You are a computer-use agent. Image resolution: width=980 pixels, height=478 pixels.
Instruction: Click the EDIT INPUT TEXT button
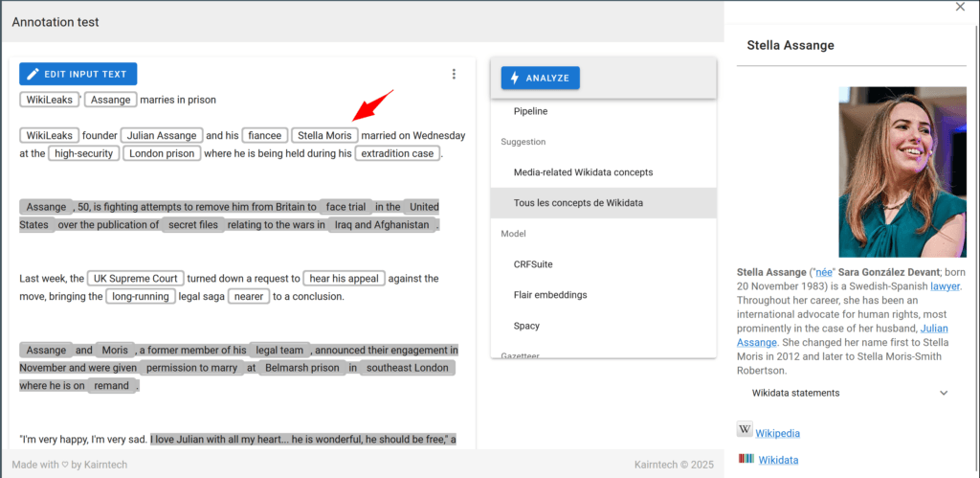pyautogui.click(x=78, y=74)
